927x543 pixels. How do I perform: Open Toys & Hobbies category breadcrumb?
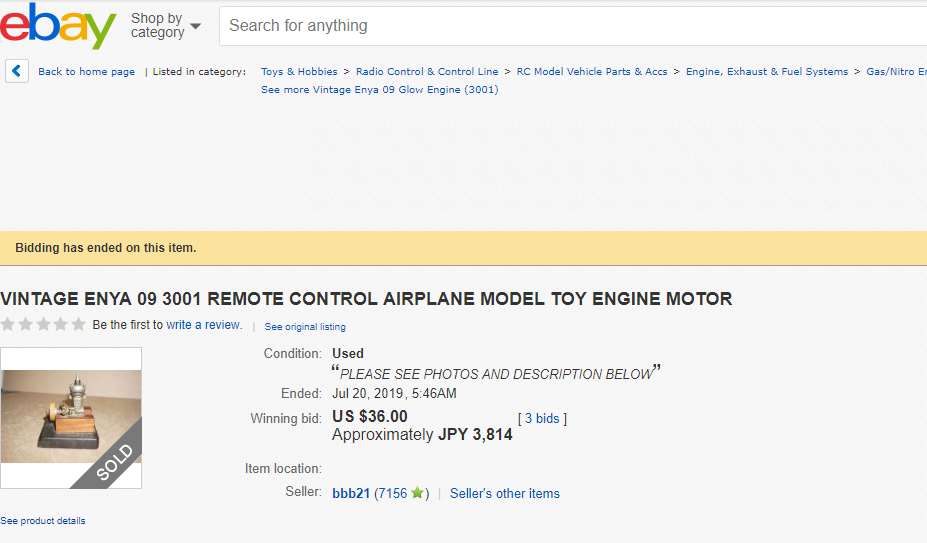(x=299, y=72)
